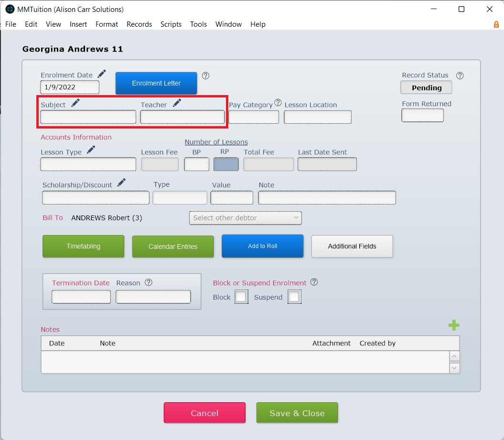Open help for Block or Suspend Enrolment
This screenshot has height=440, width=504.
tap(314, 282)
